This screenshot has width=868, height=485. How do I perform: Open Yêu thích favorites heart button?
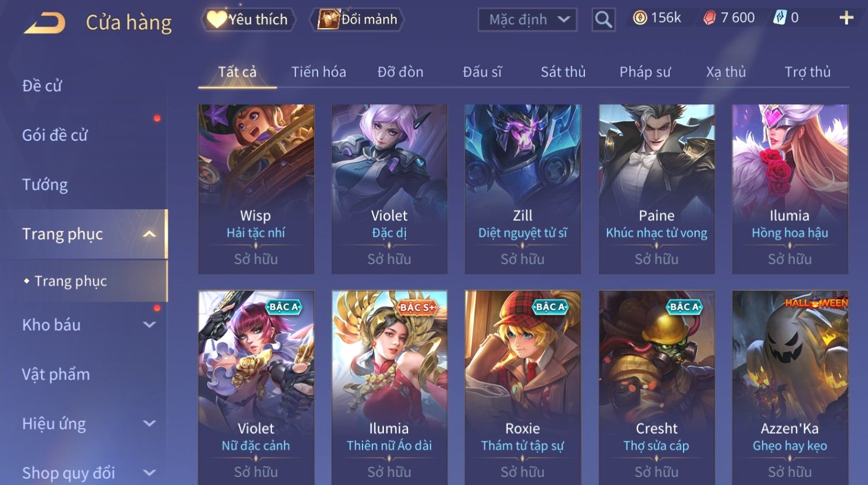click(x=248, y=20)
